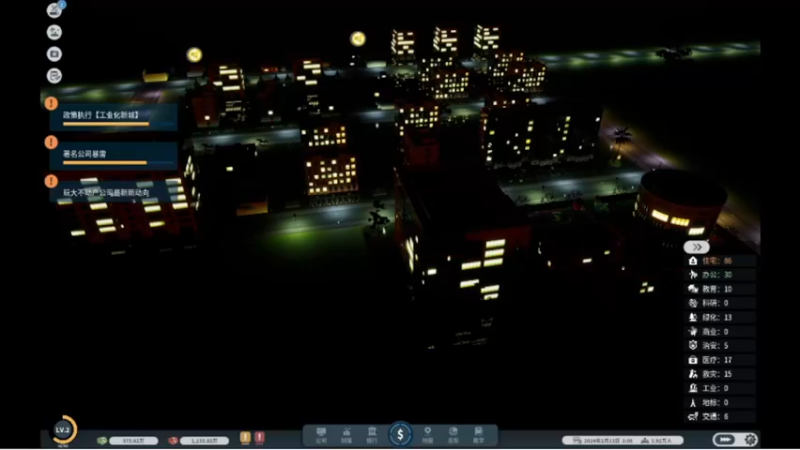The width and height of the screenshot is (800, 450).
Task: Open the 著名公司暴雷 event card
Action: coord(113,156)
